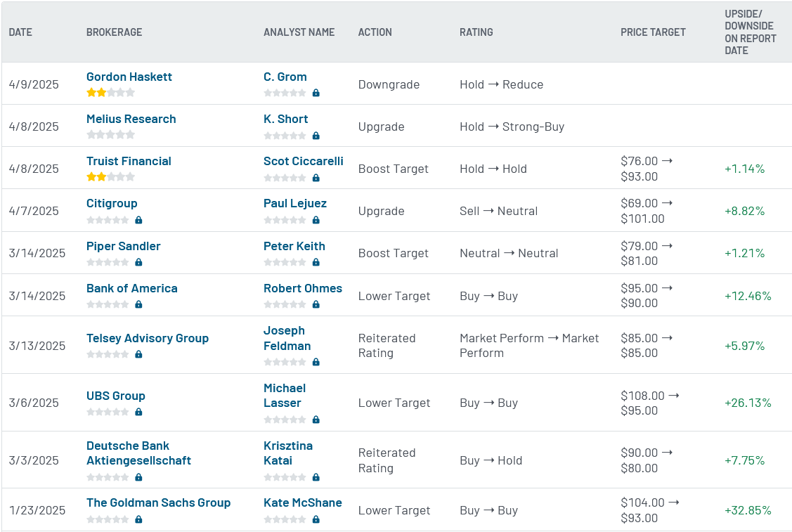Click lock icon under Deutsche Bank Aktiengesellschaft

click(138, 477)
